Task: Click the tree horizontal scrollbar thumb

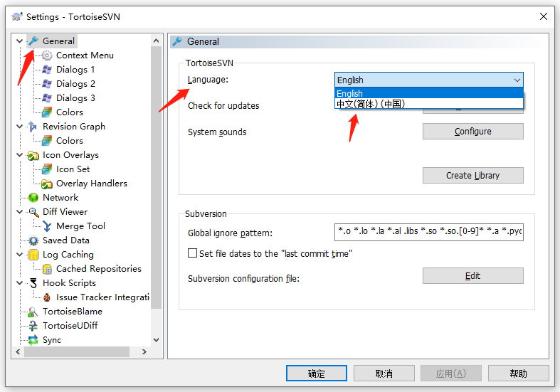Action: [76, 351]
